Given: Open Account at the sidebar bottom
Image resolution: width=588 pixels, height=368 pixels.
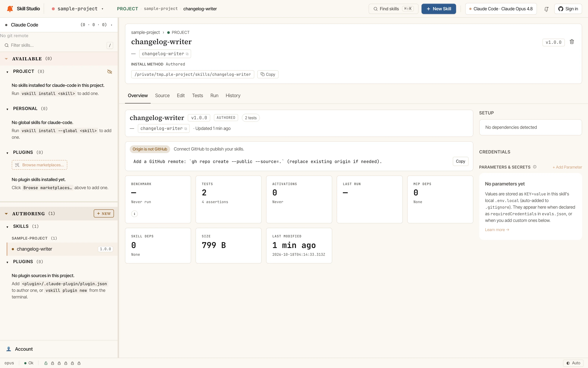Looking at the screenshot, I should click(x=24, y=349).
